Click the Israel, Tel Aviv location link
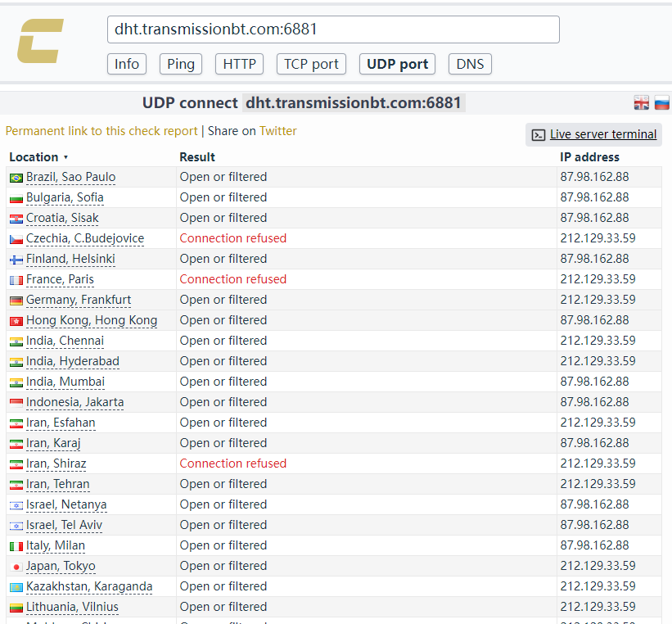Screen dimensions: 672x624 point(65,525)
